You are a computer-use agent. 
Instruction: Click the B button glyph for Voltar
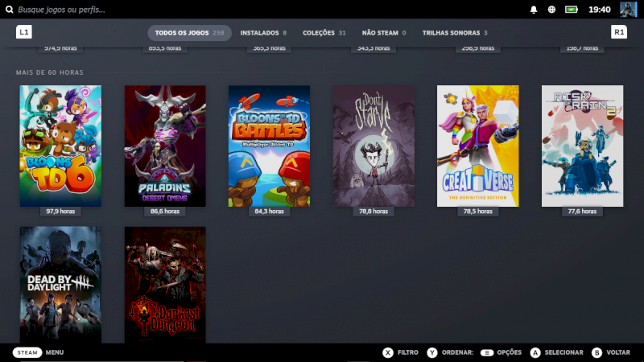[x=597, y=352]
